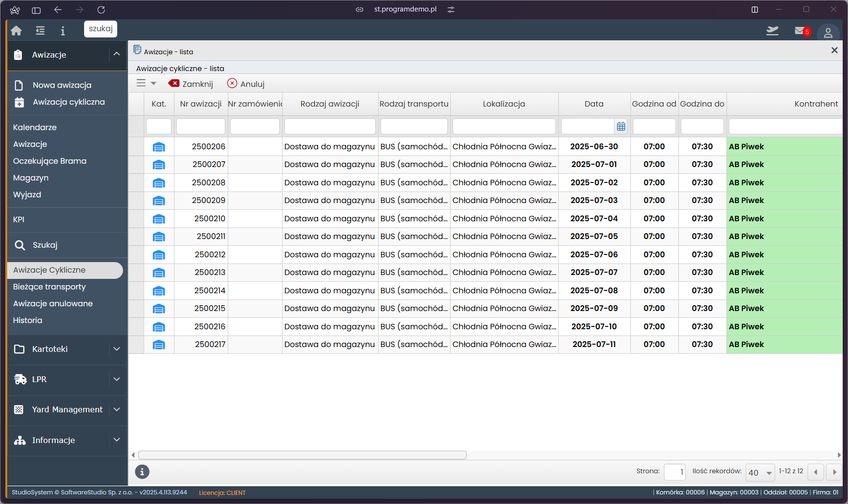Click the round info button at bottom left
This screenshot has width=848, height=504.
142,472
